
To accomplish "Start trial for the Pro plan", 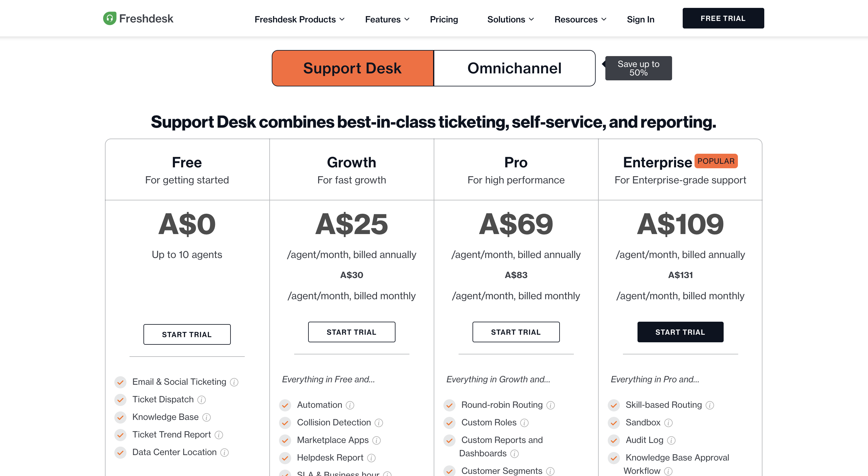I will coord(516,332).
